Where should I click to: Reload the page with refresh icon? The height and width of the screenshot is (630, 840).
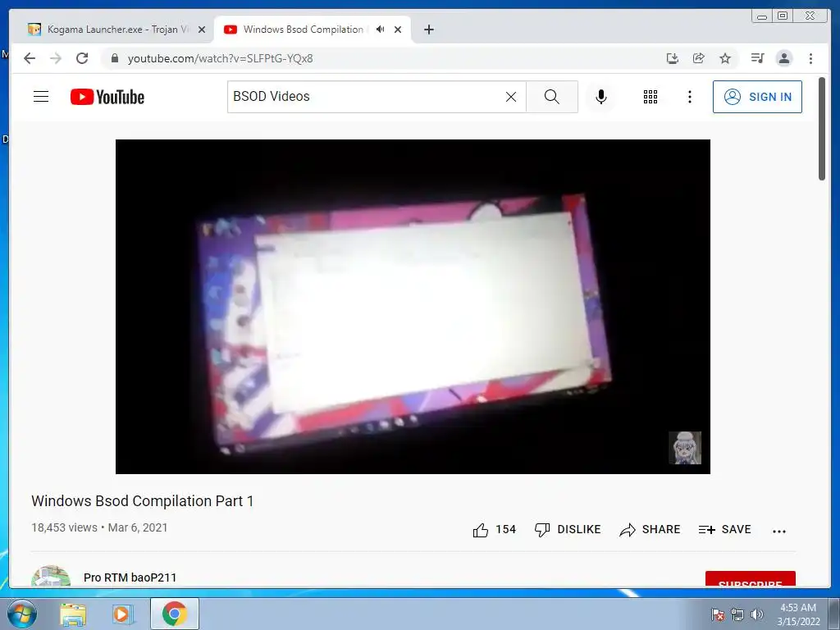82,58
